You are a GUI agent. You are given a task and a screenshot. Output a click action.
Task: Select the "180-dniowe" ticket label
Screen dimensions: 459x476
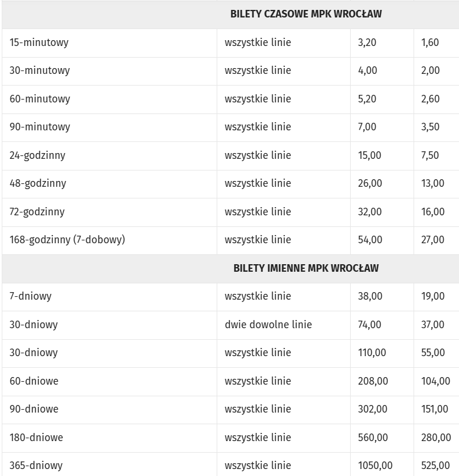click(x=36, y=438)
